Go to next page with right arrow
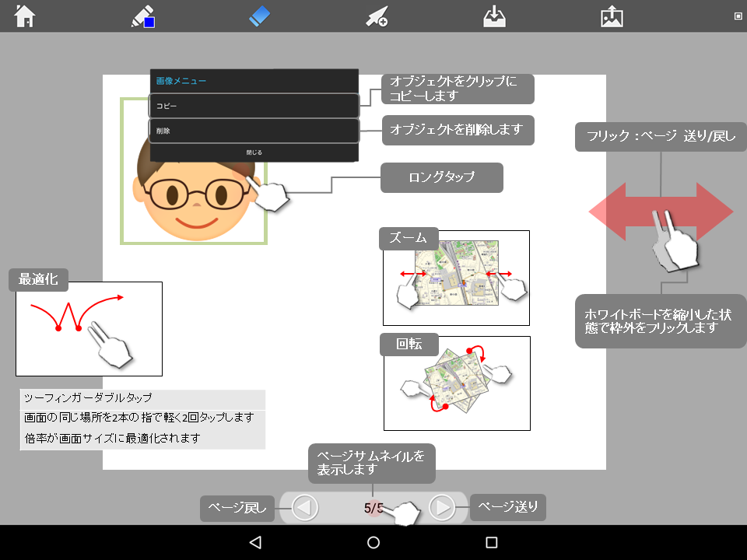This screenshot has height=560, width=747. (441, 508)
